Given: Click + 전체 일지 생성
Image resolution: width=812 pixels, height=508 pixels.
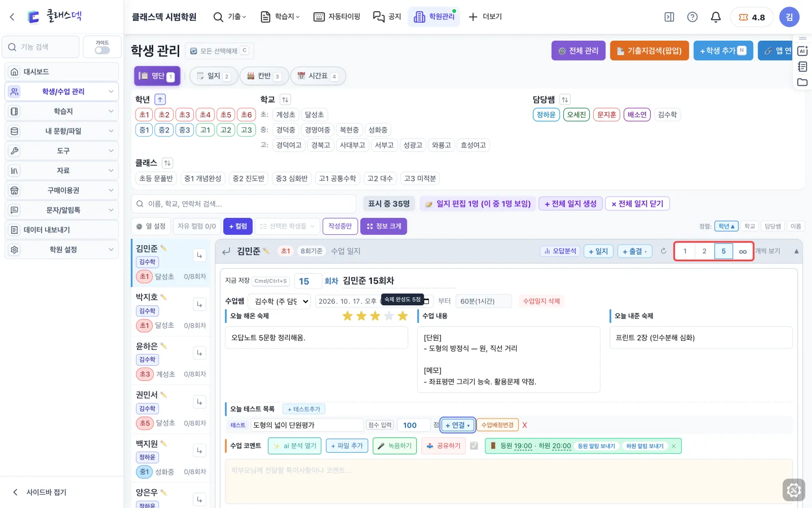Looking at the screenshot, I should 571,204.
